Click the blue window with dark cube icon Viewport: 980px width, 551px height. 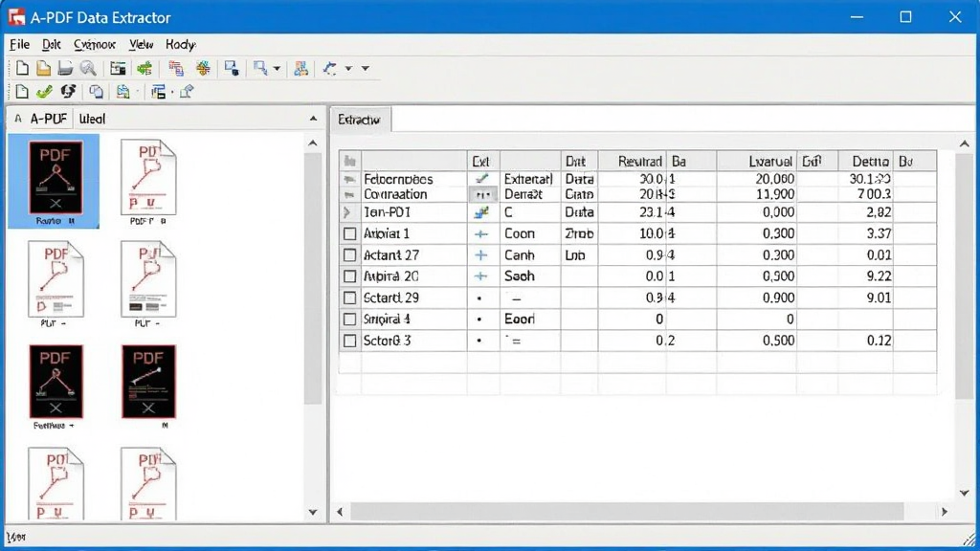(232, 68)
